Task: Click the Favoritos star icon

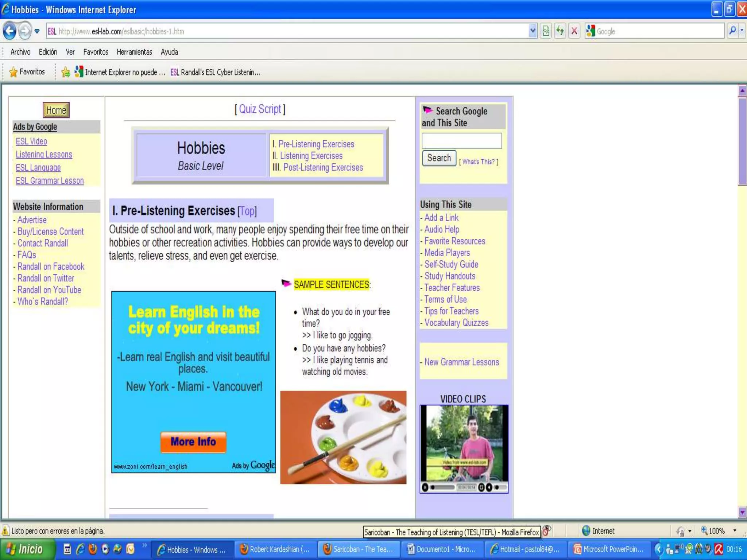Action: [x=13, y=72]
